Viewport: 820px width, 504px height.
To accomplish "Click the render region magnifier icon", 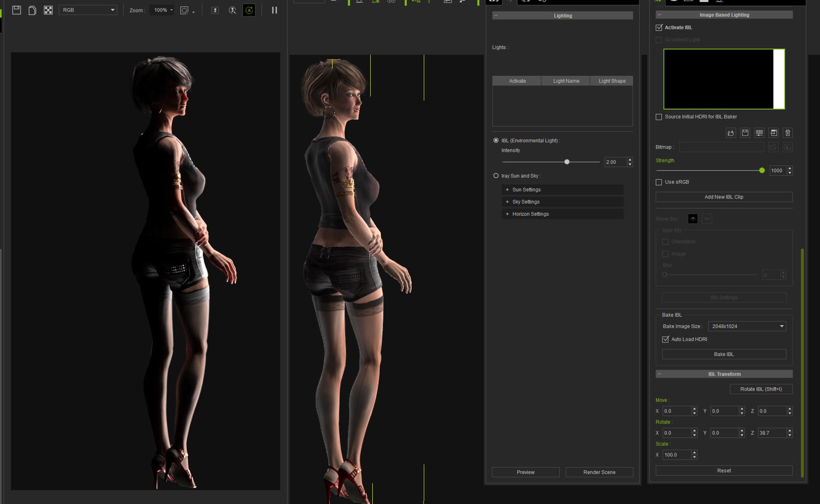I will (x=232, y=10).
